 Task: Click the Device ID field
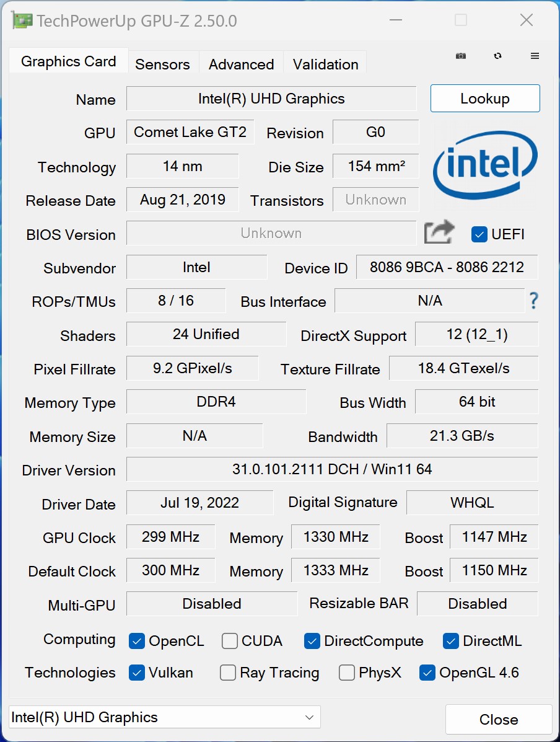point(447,267)
